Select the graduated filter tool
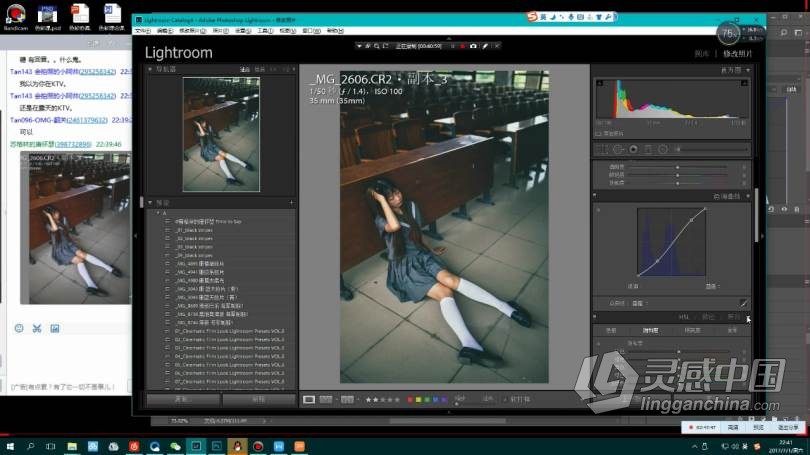Image resolution: width=810 pixels, height=455 pixels. (648, 149)
